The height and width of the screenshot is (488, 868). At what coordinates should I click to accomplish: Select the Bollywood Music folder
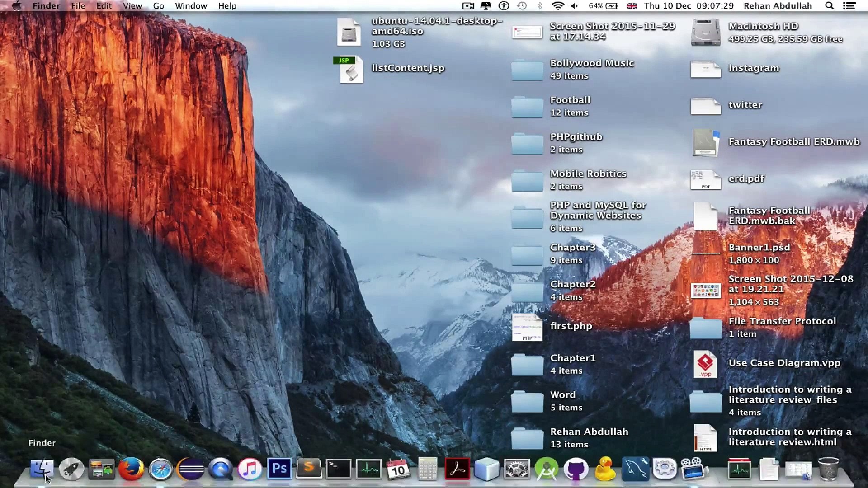coord(527,70)
